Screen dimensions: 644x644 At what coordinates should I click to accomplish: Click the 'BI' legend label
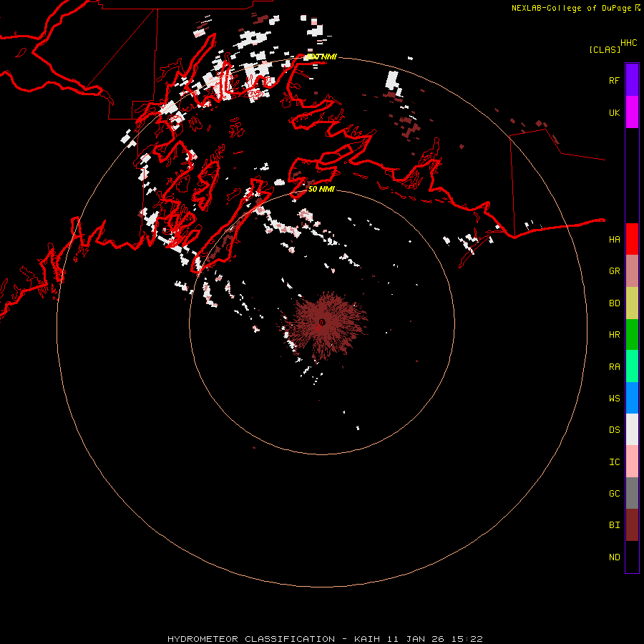(614, 525)
